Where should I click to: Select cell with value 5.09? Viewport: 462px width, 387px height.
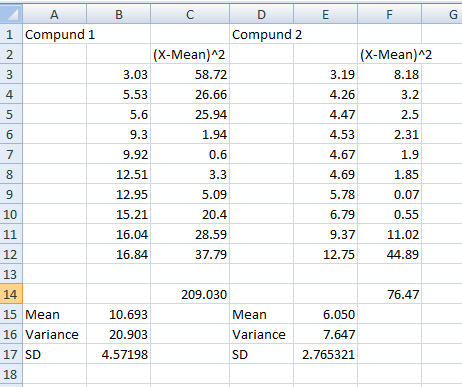tap(190, 194)
